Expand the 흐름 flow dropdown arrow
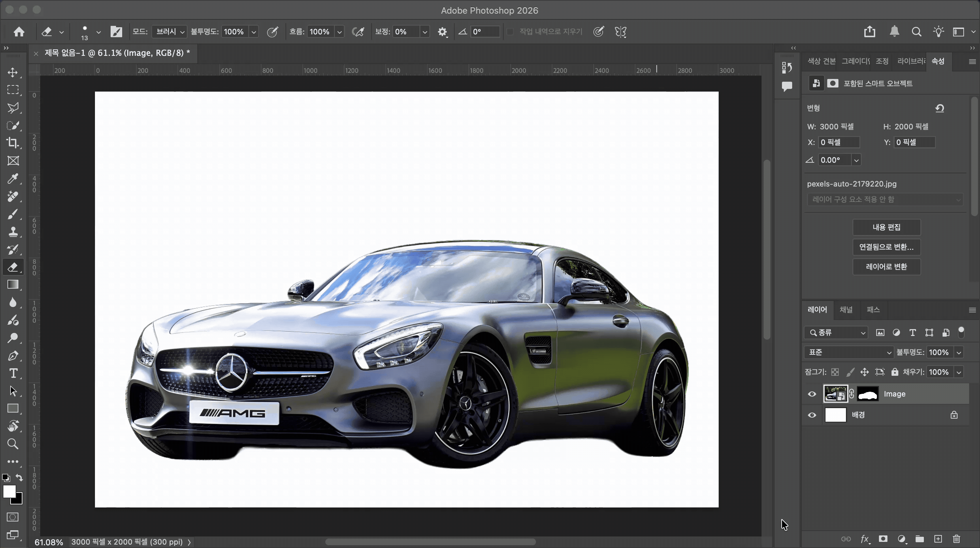 339,32
